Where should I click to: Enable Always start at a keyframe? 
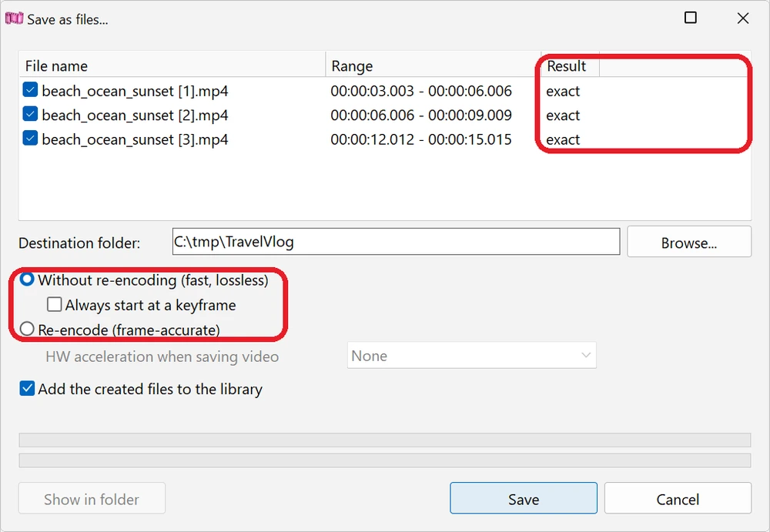(x=54, y=305)
